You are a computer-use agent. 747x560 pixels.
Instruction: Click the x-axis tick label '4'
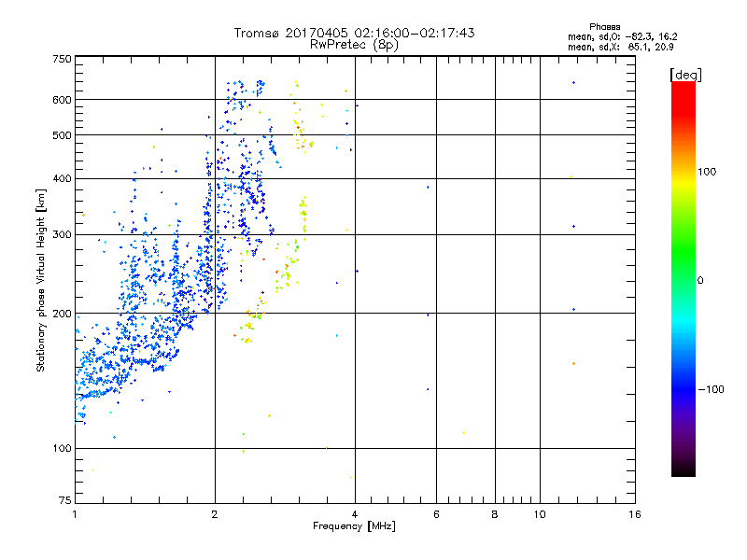pyautogui.click(x=355, y=514)
